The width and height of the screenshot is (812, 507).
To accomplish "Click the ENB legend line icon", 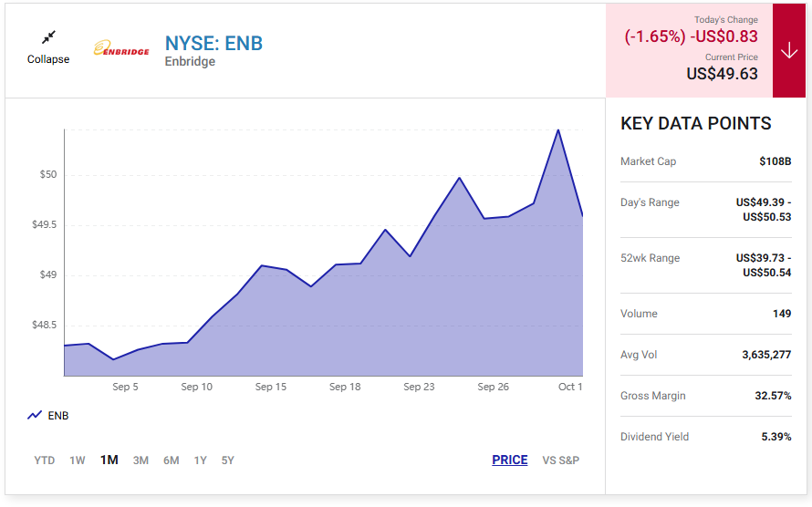I will (35, 416).
